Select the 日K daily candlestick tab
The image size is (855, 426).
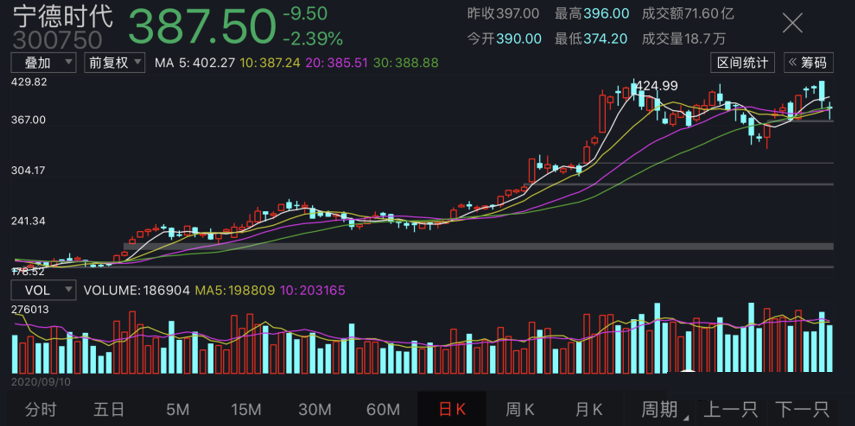coord(452,409)
